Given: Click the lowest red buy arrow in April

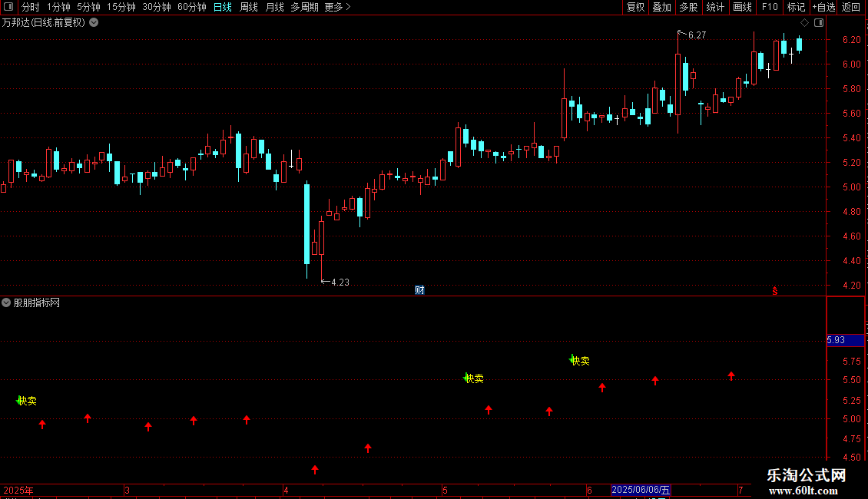Looking at the screenshot, I should (315, 470).
